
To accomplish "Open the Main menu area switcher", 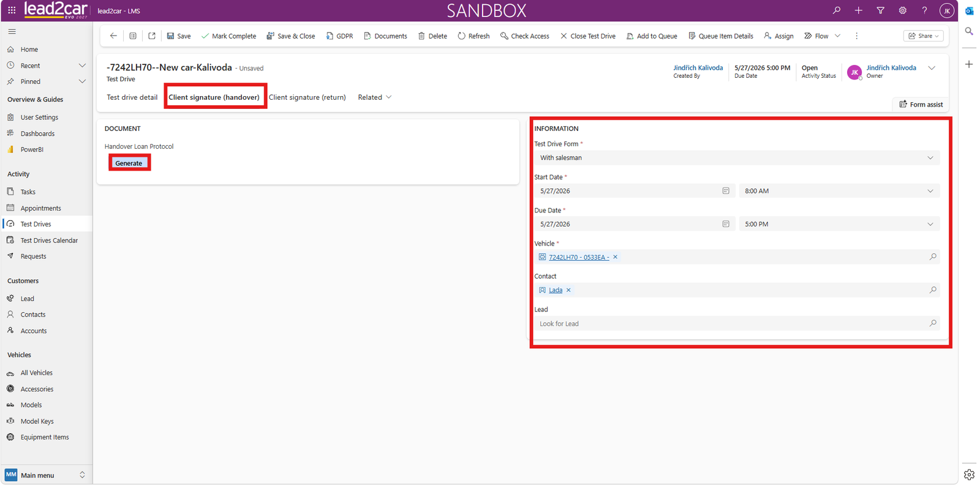I will pos(46,475).
